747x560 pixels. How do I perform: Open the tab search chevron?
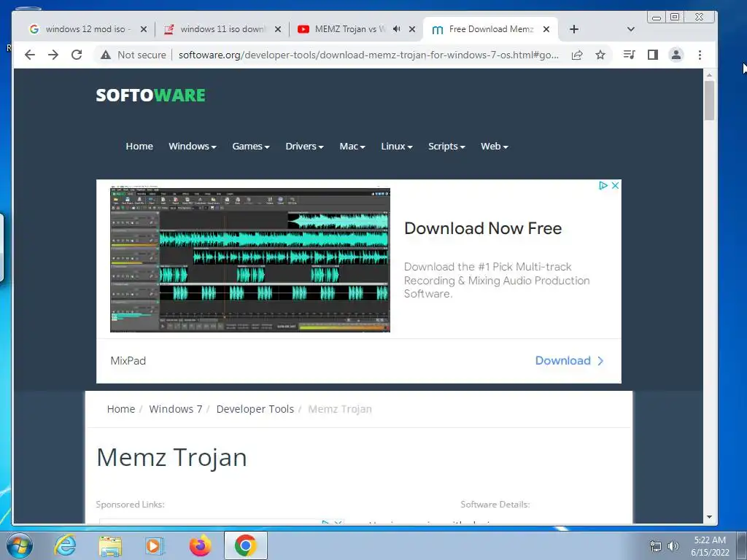click(631, 29)
